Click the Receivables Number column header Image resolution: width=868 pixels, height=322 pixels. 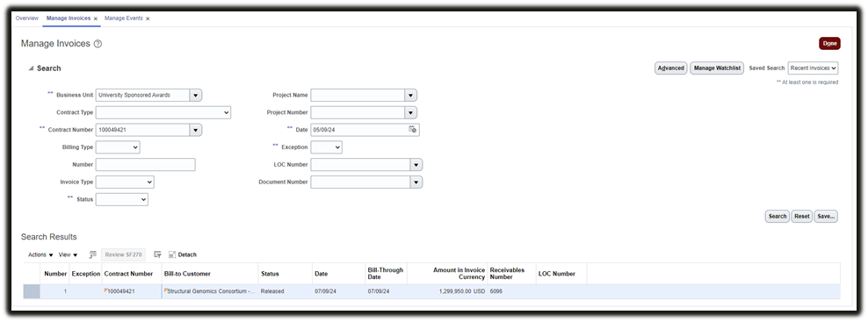511,274
